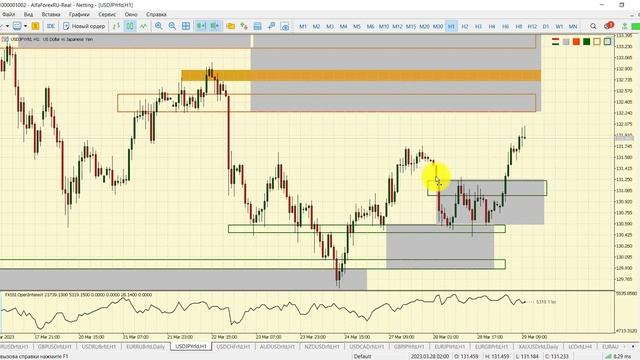Click the chat bubble toolbar icon
Viewport: 640px width, 360px height.
17,26
